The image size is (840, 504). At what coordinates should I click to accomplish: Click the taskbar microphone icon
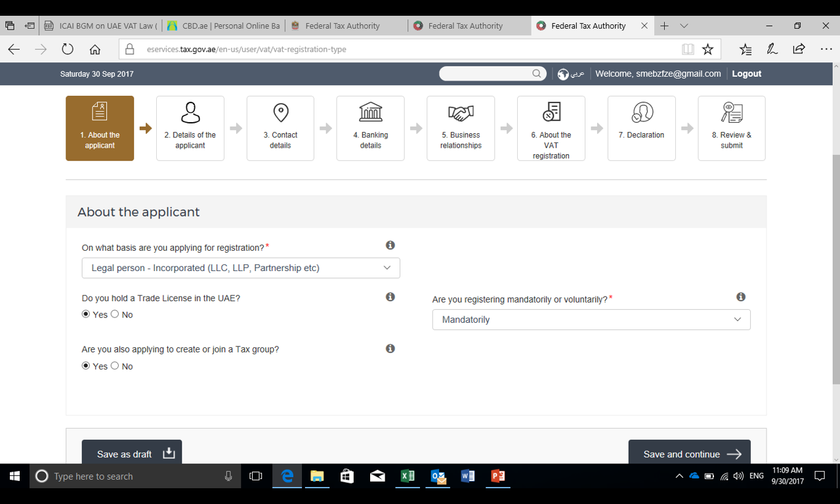click(x=228, y=476)
